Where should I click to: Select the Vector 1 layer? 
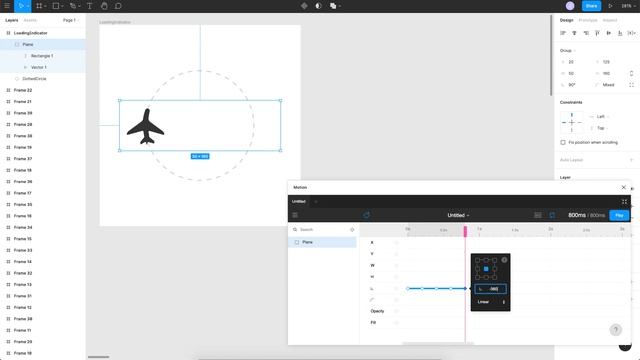[x=43, y=67]
